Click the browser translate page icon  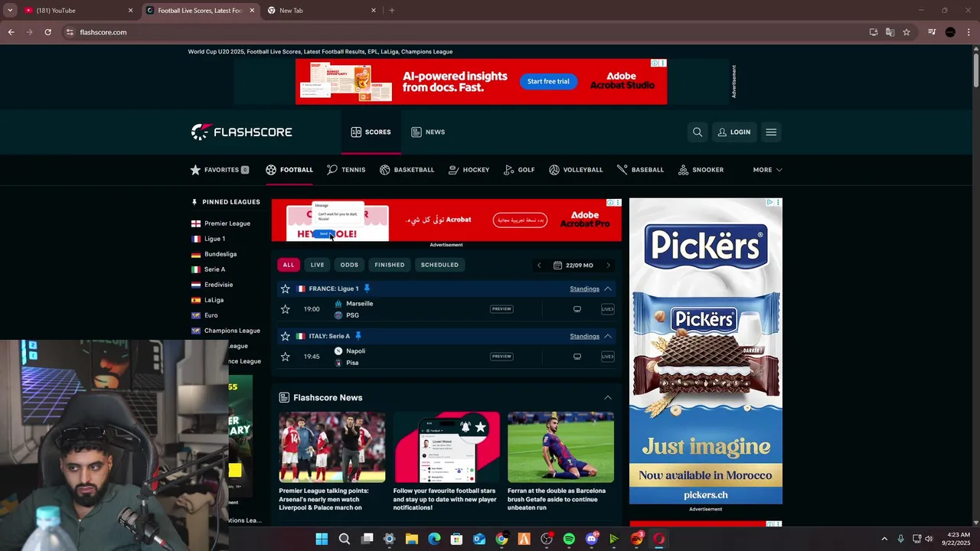click(890, 32)
